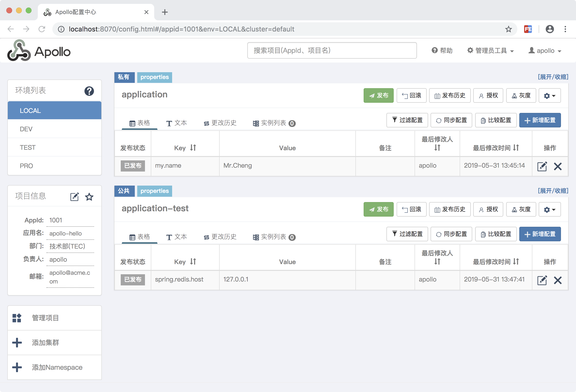Screen dimensions: 576x392
Task: Go back in browser history
Action: tap(11, 29)
